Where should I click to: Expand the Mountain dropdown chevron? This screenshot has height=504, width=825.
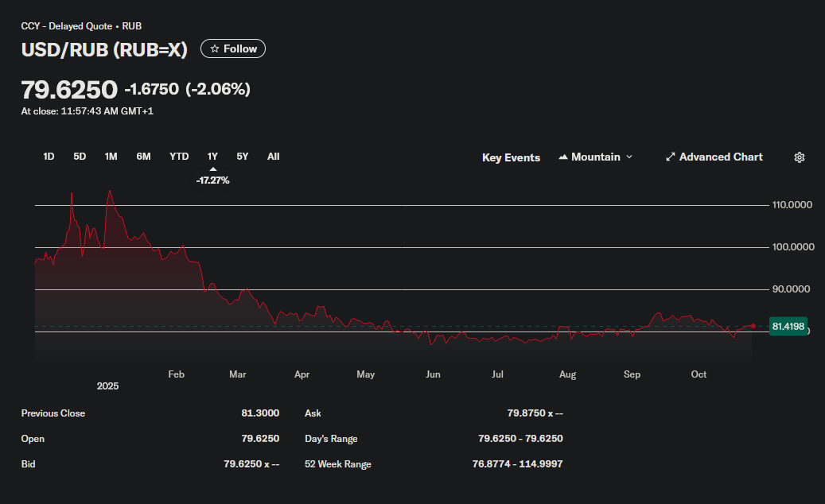[x=629, y=157]
